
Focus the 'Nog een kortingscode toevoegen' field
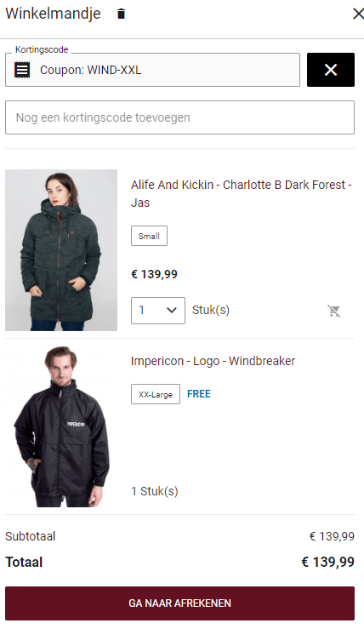coord(179,117)
